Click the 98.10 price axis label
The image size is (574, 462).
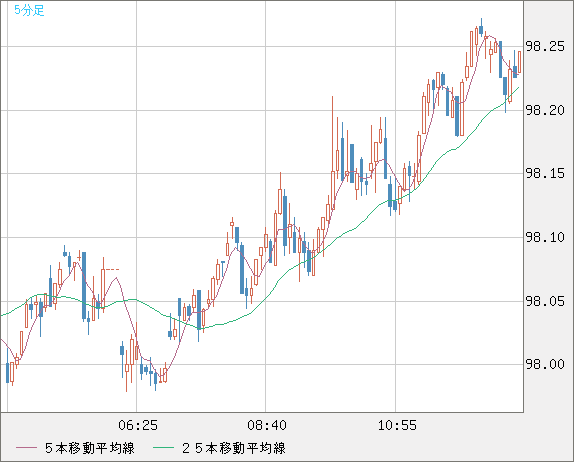545,238
